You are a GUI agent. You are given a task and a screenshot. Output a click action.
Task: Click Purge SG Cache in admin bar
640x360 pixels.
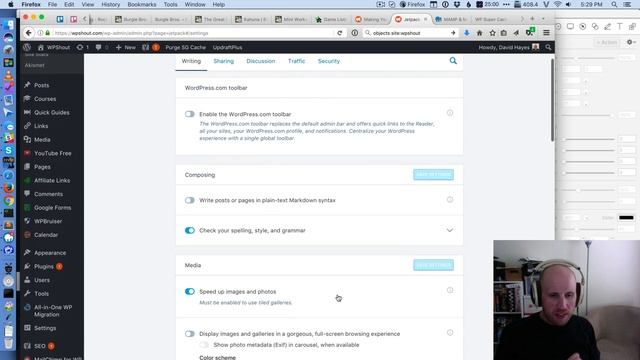tap(185, 47)
